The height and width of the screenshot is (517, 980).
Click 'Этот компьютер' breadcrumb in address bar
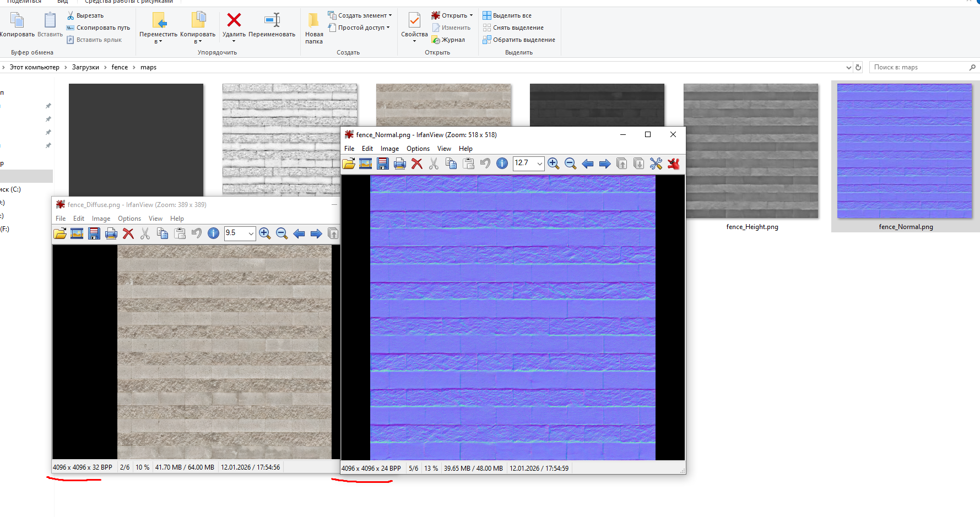[35, 67]
